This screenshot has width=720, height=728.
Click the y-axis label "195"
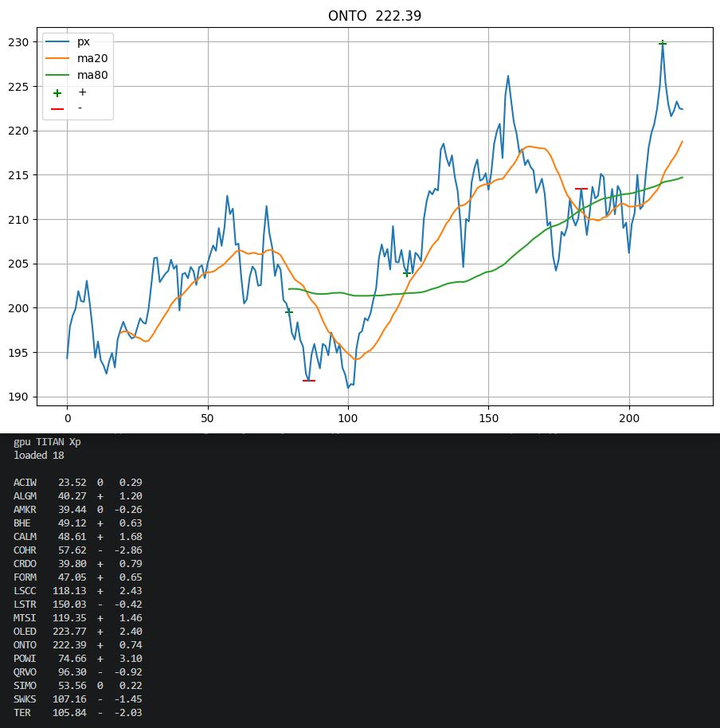[18, 352]
